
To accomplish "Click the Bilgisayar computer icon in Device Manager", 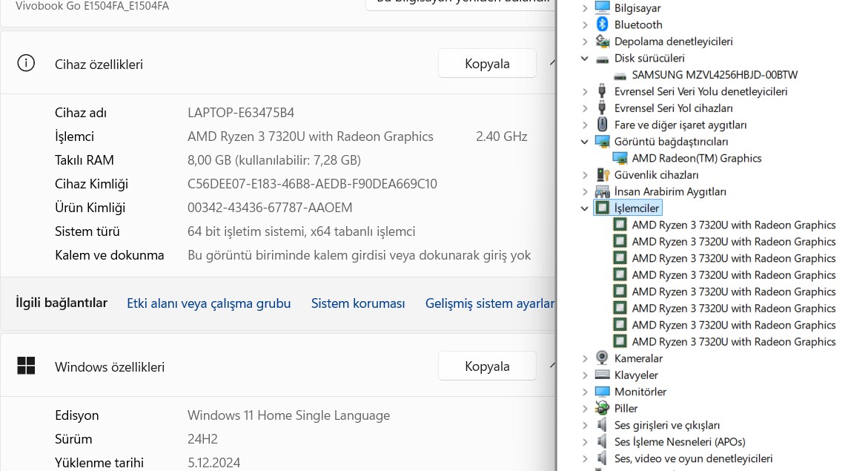I will click(603, 7).
